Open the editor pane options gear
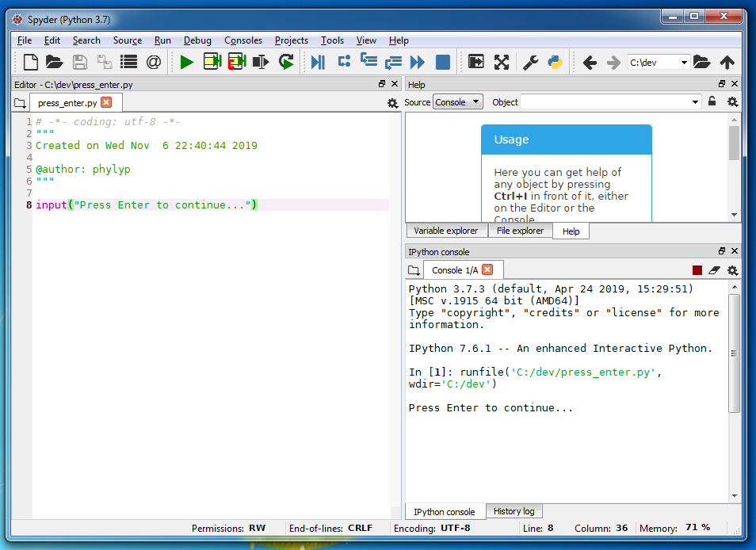The width and height of the screenshot is (756, 550). click(x=392, y=103)
